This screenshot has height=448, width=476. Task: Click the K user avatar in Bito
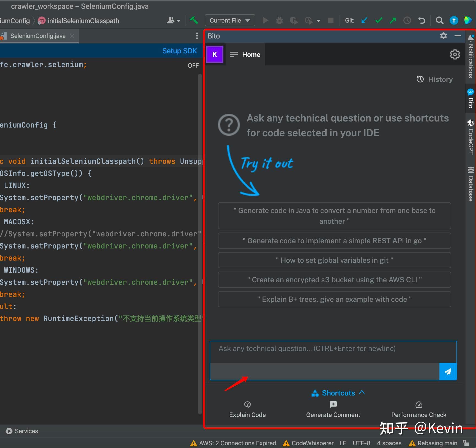215,54
